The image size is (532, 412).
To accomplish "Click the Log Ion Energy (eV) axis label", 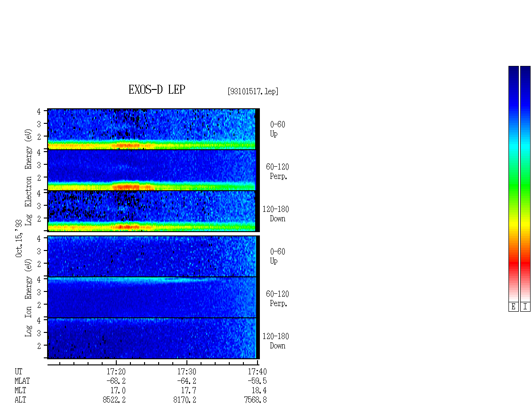I will tap(28, 298).
